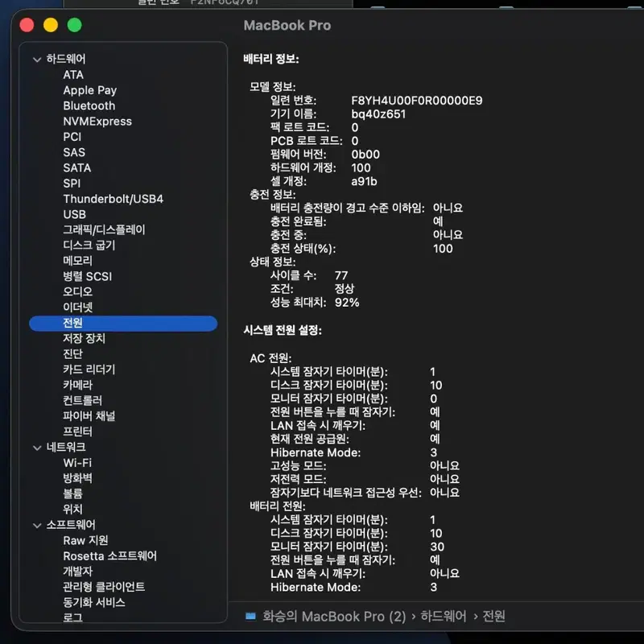Open 방화벽 under 네트워크
This screenshot has height=644, width=644.
coord(77,478)
